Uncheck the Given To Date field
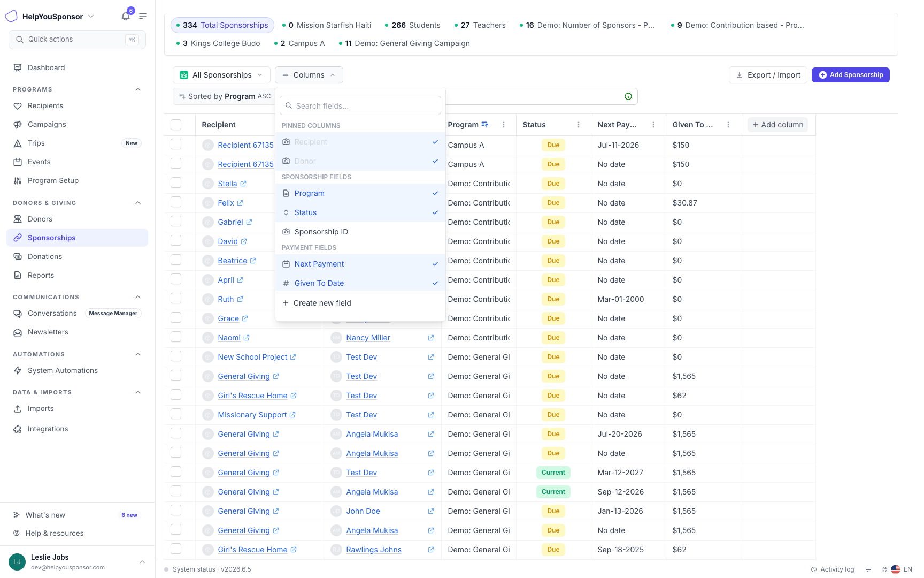Viewport: 924px width, 578px height. [360, 283]
